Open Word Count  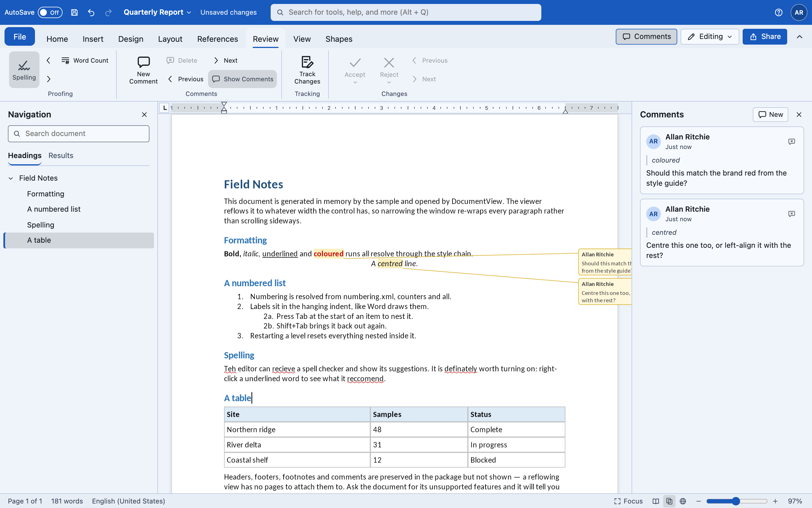85,60
